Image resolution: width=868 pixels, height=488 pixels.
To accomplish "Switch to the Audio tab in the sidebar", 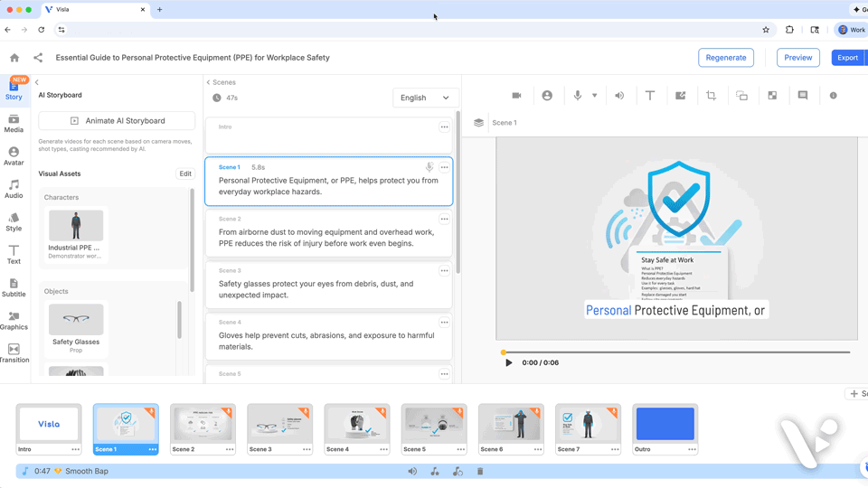I will [x=14, y=190].
